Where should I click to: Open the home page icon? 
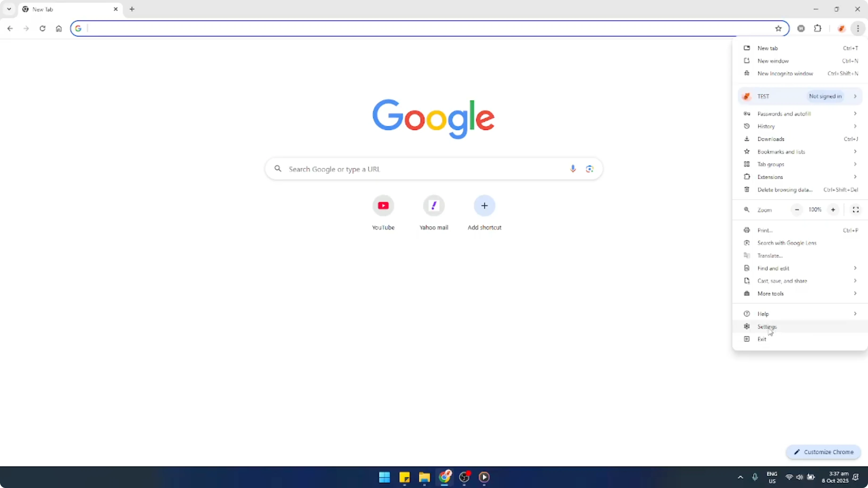59,29
